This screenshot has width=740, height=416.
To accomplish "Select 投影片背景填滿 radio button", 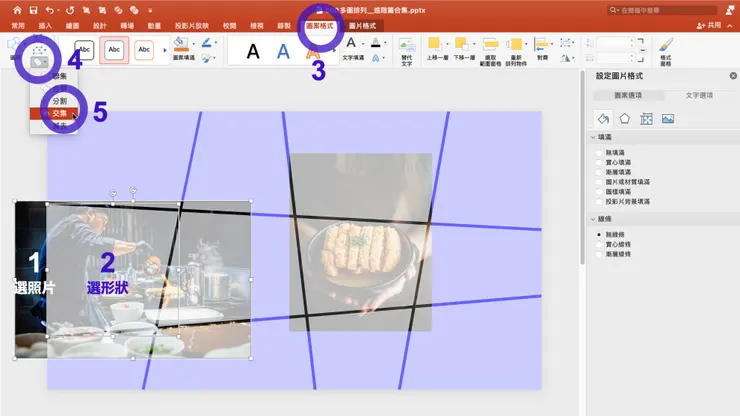I will [x=599, y=202].
